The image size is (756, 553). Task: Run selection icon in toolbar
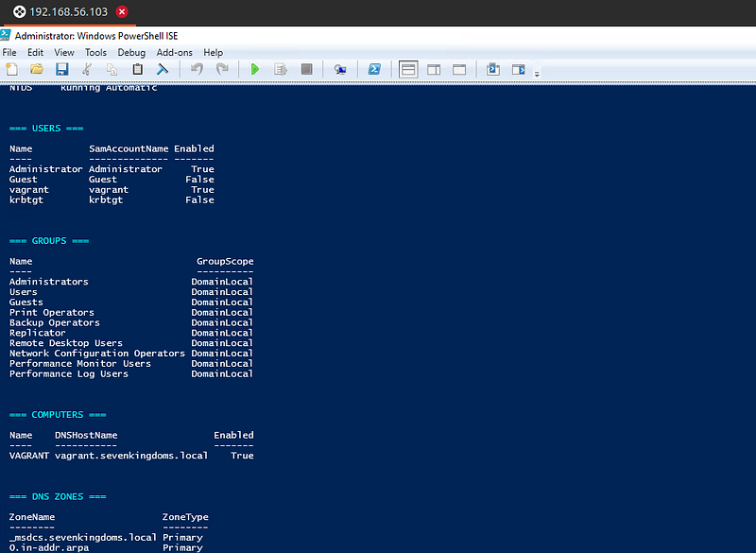pyautogui.click(x=281, y=69)
